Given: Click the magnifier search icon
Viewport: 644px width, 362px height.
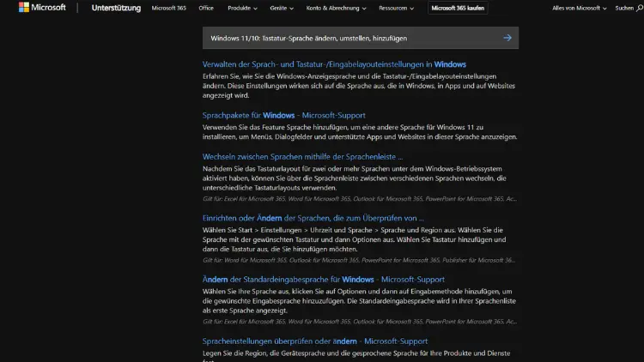Looking at the screenshot, I should click(x=640, y=8).
